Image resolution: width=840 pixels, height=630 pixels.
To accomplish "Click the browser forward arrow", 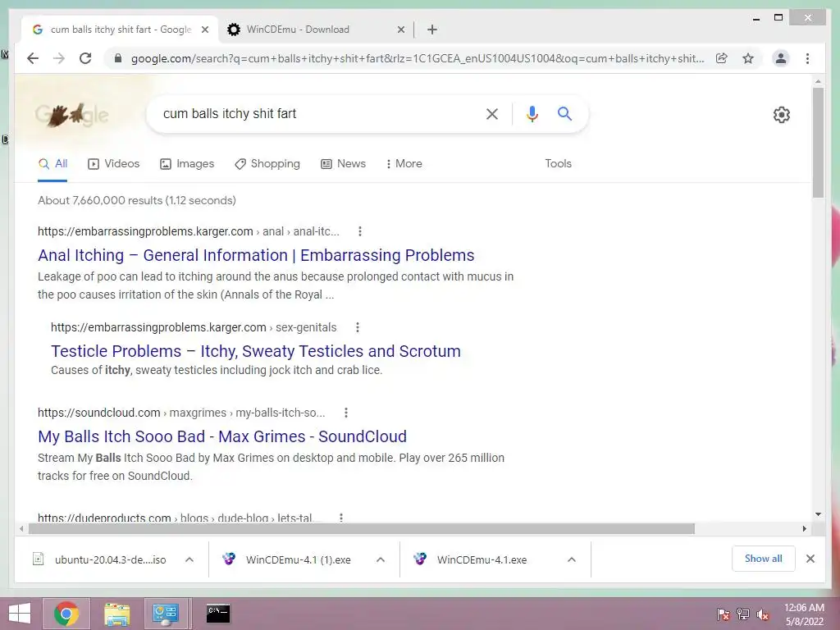I will 59,58.
